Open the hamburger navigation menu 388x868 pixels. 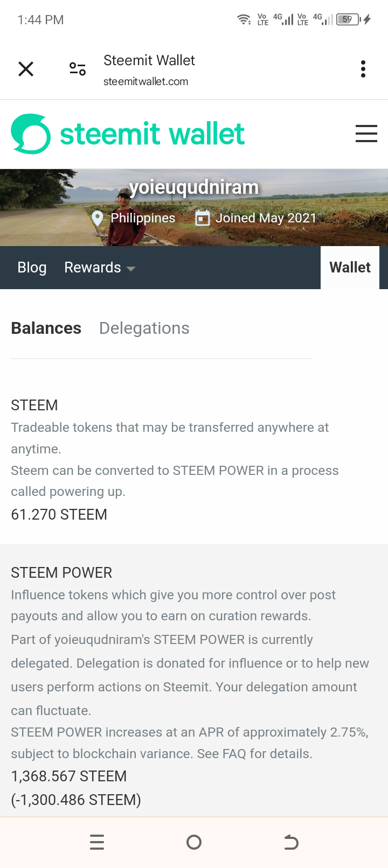[x=366, y=134]
